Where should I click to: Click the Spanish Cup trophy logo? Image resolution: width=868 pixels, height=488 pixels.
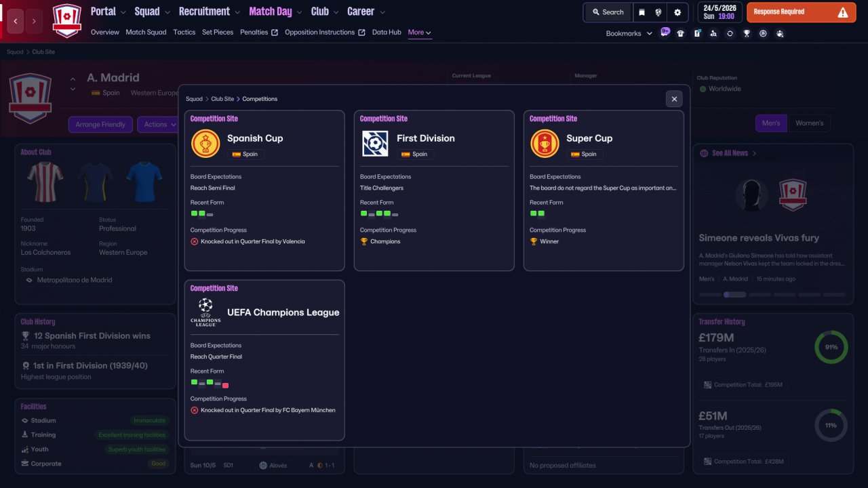205,144
